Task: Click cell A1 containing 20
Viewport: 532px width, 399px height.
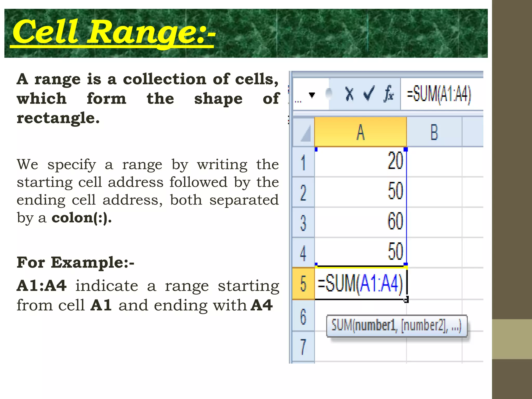Action: click(x=361, y=162)
